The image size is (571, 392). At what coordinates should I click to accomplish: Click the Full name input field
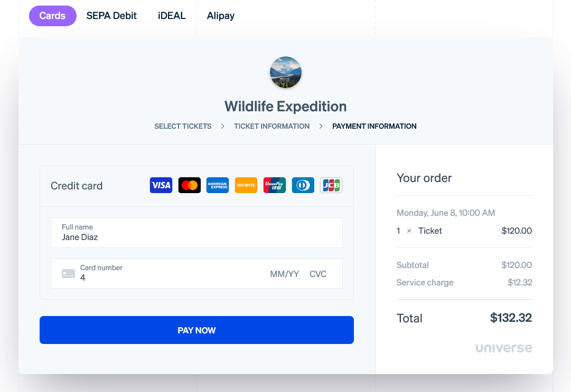pyautogui.click(x=196, y=233)
